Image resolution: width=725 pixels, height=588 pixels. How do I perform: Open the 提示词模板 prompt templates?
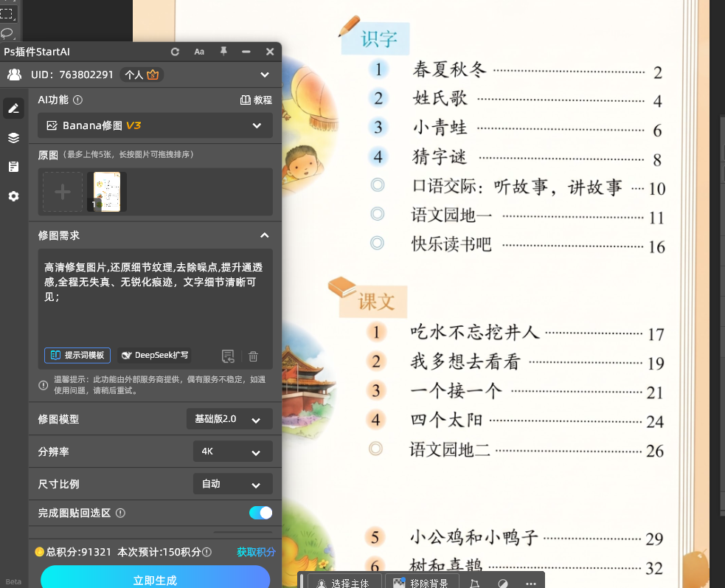(x=77, y=356)
